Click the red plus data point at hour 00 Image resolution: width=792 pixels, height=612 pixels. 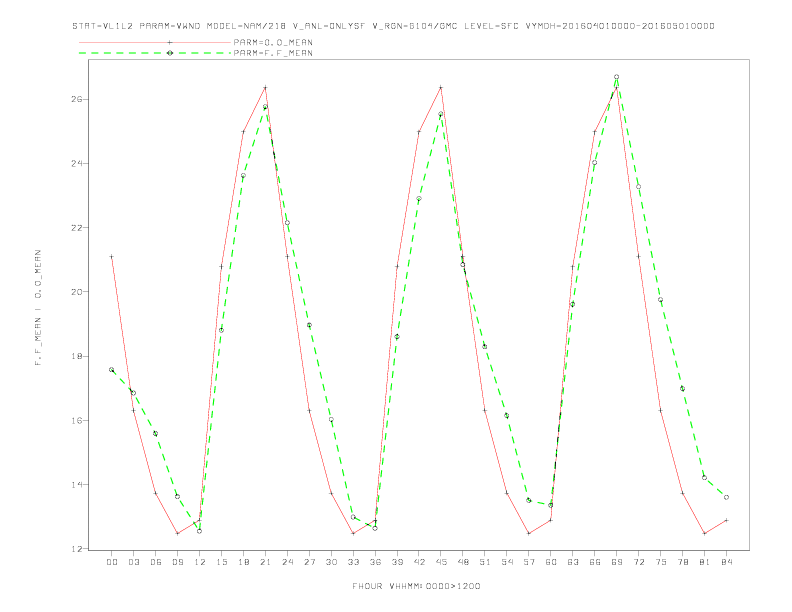tap(112, 257)
